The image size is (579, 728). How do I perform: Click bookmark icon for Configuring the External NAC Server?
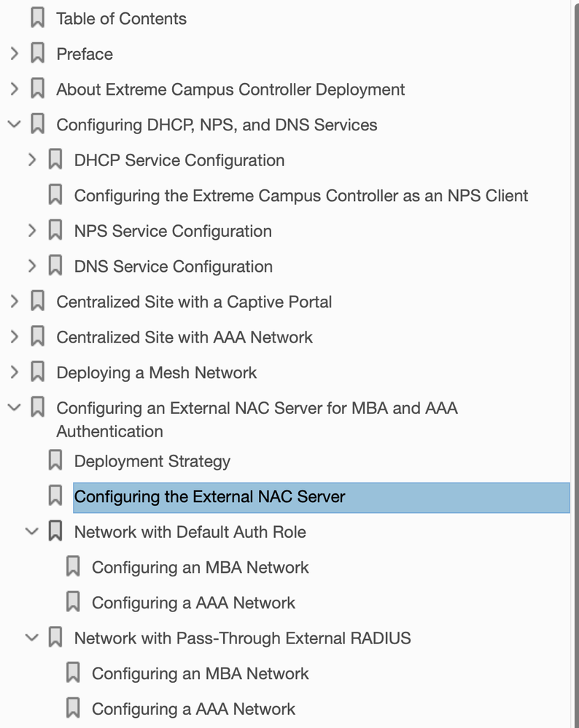pyautogui.click(x=55, y=496)
